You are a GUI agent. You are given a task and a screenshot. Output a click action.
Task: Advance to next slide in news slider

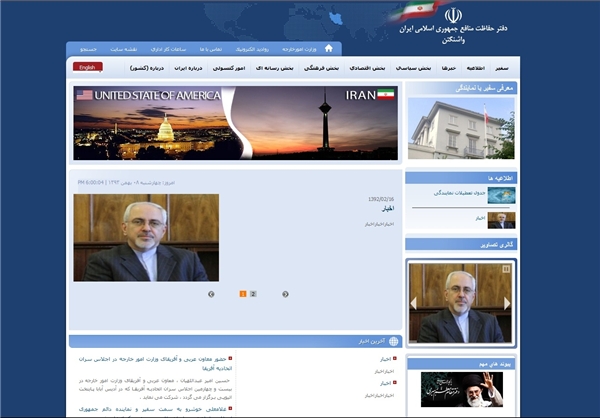click(x=285, y=294)
